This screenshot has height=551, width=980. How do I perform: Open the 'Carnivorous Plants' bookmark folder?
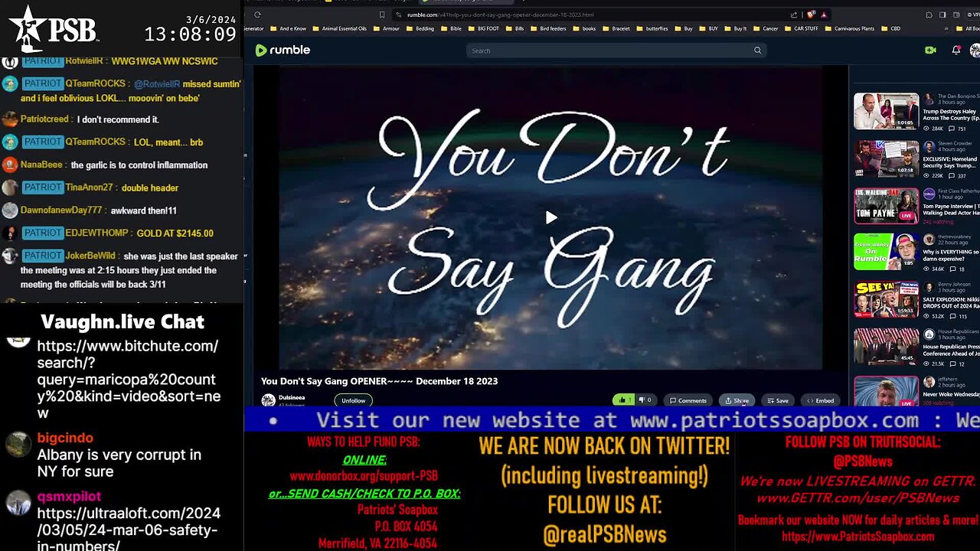(851, 28)
